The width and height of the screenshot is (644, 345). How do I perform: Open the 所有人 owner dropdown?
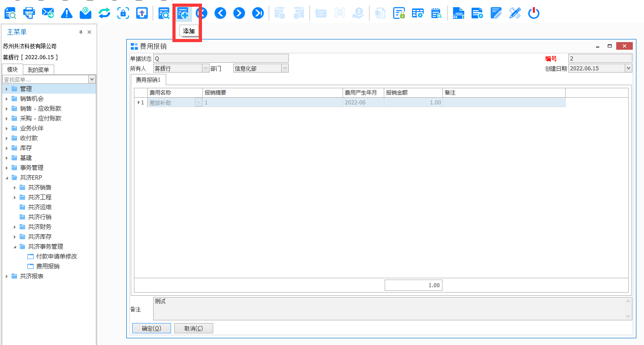(206, 69)
